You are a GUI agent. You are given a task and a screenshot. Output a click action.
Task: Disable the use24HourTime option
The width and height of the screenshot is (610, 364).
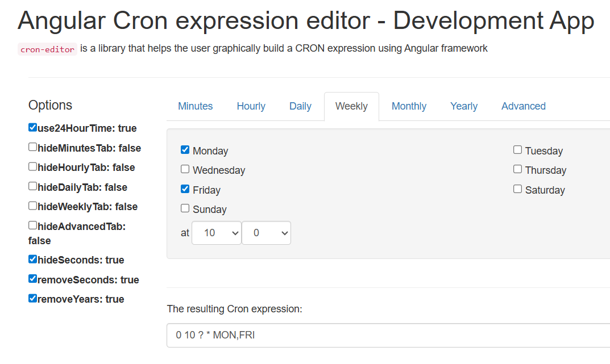pos(32,127)
